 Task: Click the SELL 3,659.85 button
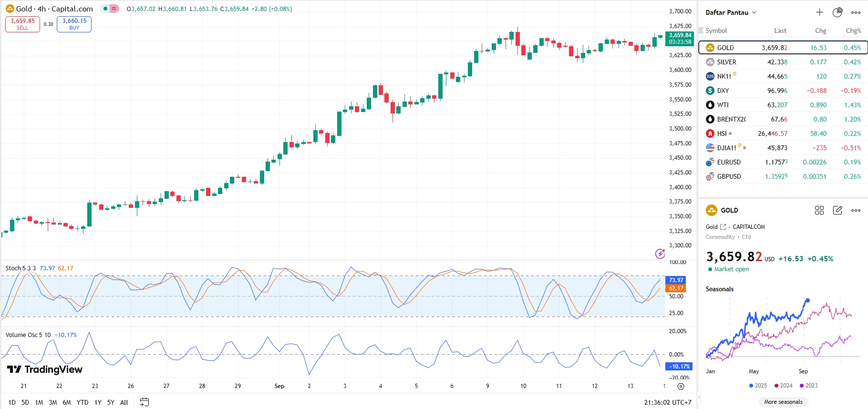pos(22,24)
